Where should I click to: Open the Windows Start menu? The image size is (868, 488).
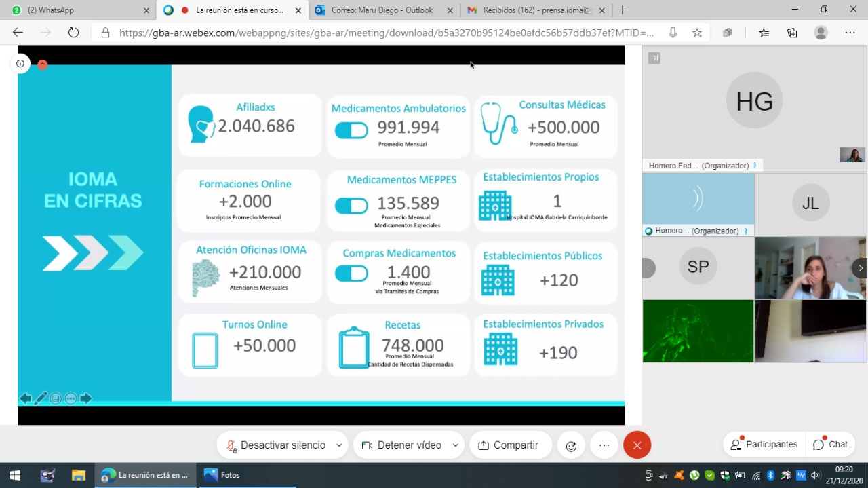(x=15, y=475)
